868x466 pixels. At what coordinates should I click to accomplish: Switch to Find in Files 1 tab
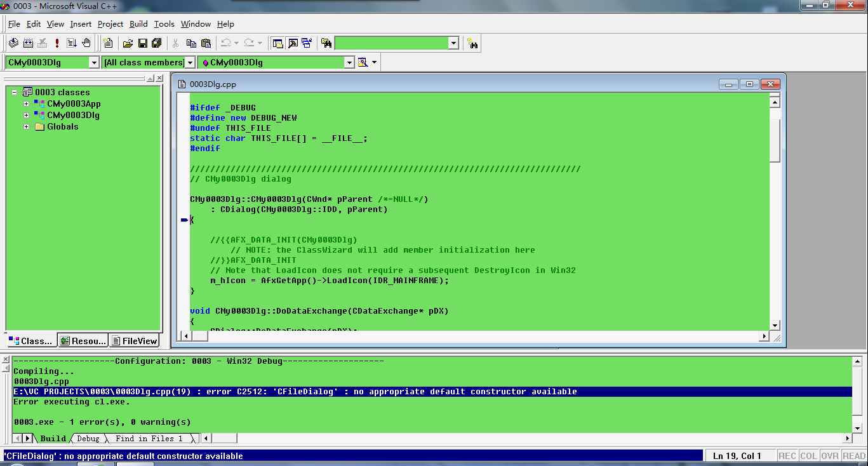point(149,438)
